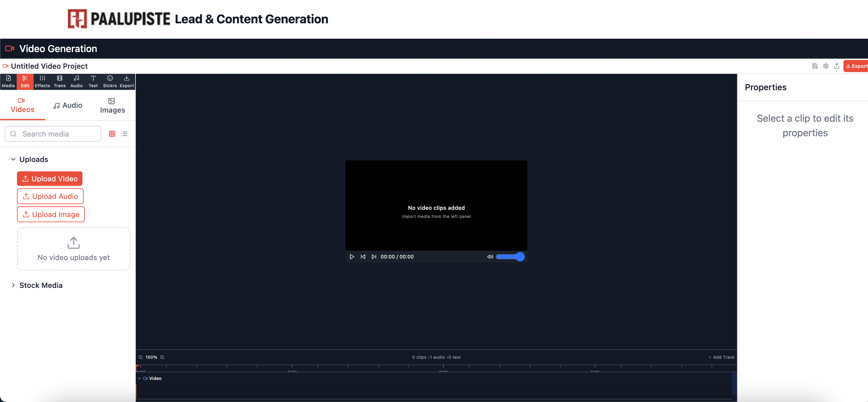Viewport: 868px width, 402px height.
Task: Focus the Search media field
Action: tap(53, 134)
